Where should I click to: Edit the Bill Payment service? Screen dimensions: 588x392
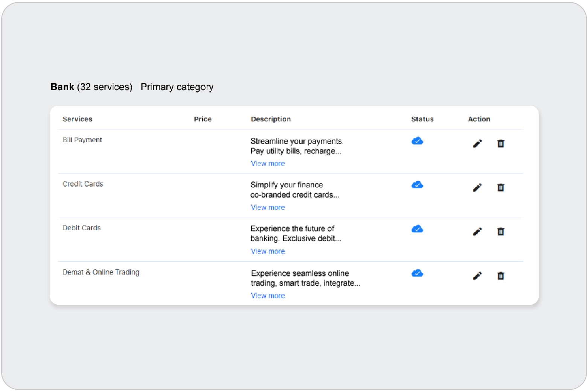click(477, 144)
